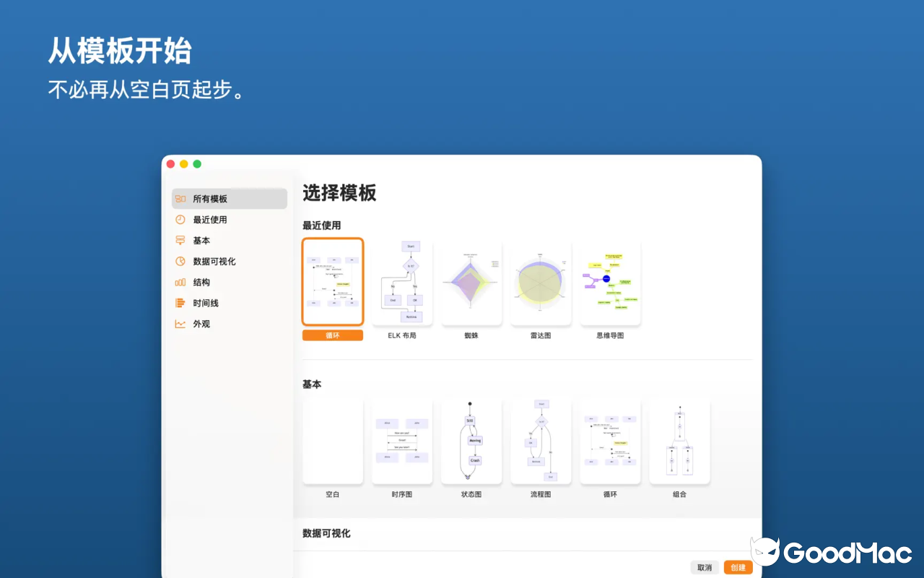Select 所有模板 in the sidebar
Viewport: 924px width, 578px height.
point(230,199)
